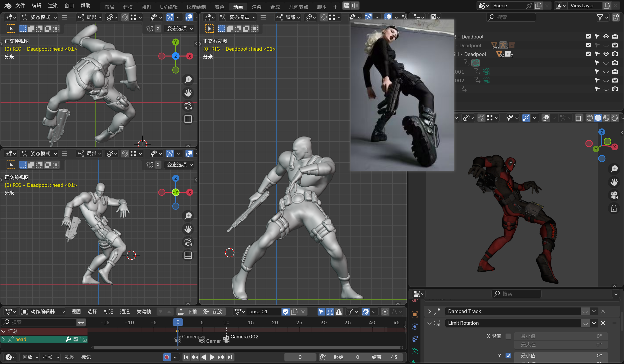Hide RIG - Deadpool with eye icon
The image size is (624, 364).
[606, 36]
